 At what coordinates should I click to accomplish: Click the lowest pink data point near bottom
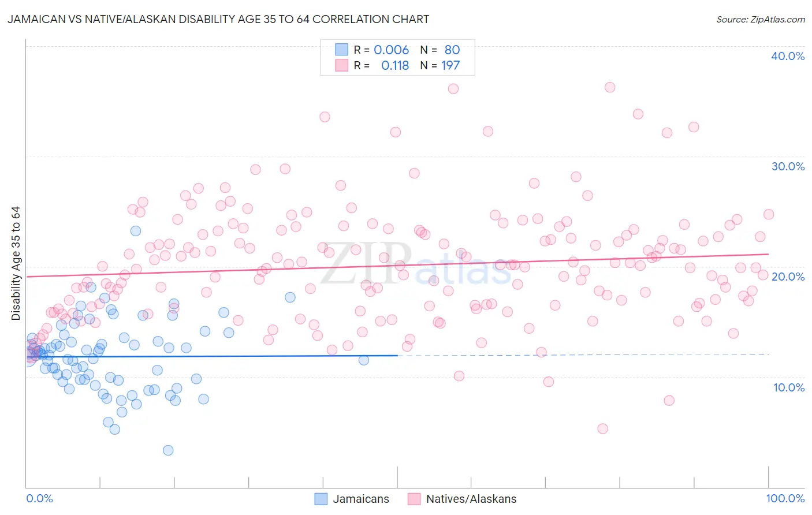pyautogui.click(x=602, y=428)
